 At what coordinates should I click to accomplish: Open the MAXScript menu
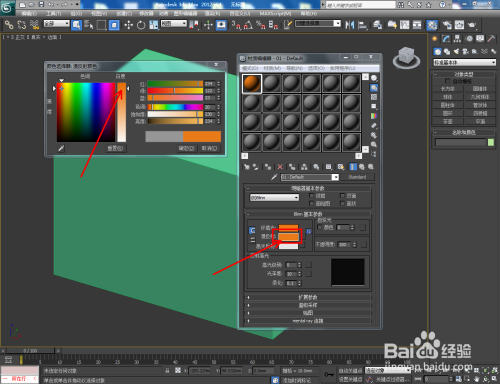(x=275, y=14)
